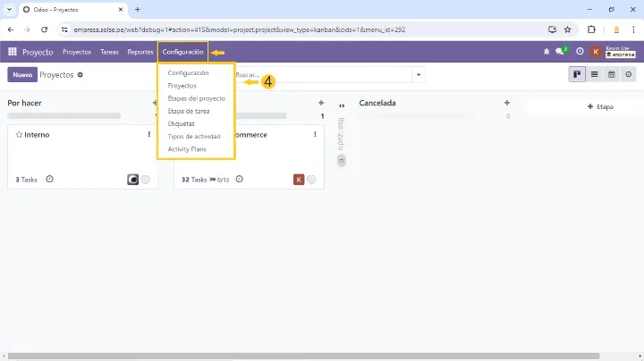Add a new Etapa column

[600, 106]
